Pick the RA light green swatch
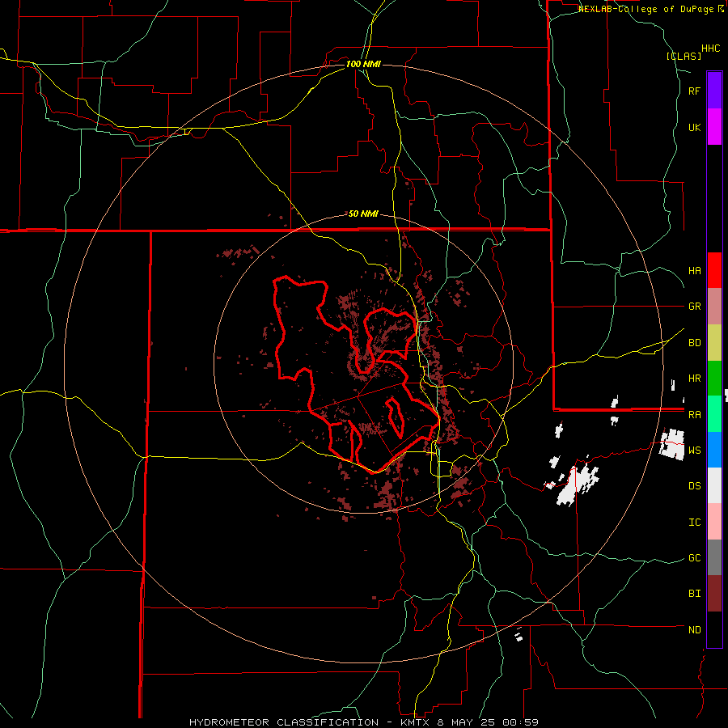 (x=714, y=414)
